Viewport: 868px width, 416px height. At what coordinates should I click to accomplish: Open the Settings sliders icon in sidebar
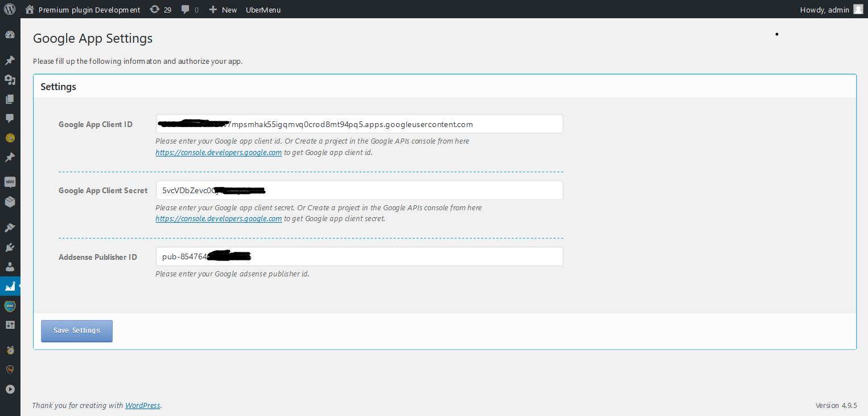[x=10, y=325]
